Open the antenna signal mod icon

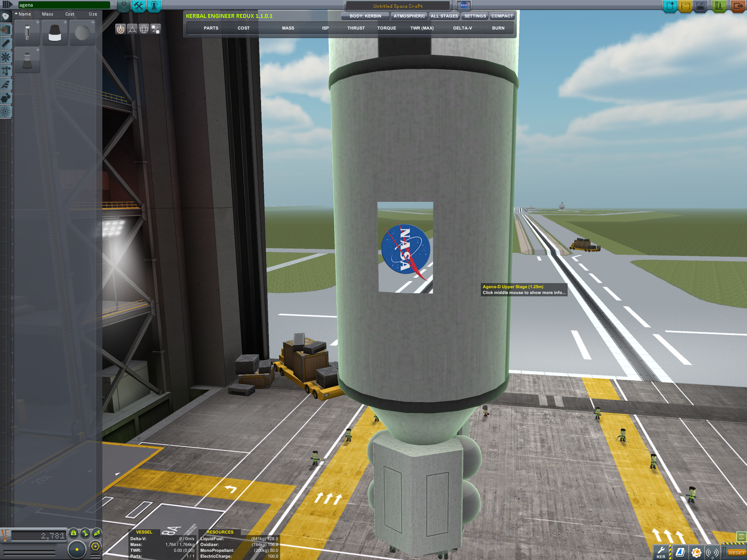point(712,552)
